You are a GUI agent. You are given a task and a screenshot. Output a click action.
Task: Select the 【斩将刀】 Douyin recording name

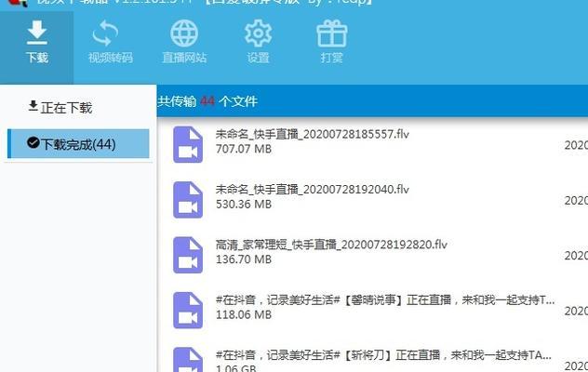(383, 354)
